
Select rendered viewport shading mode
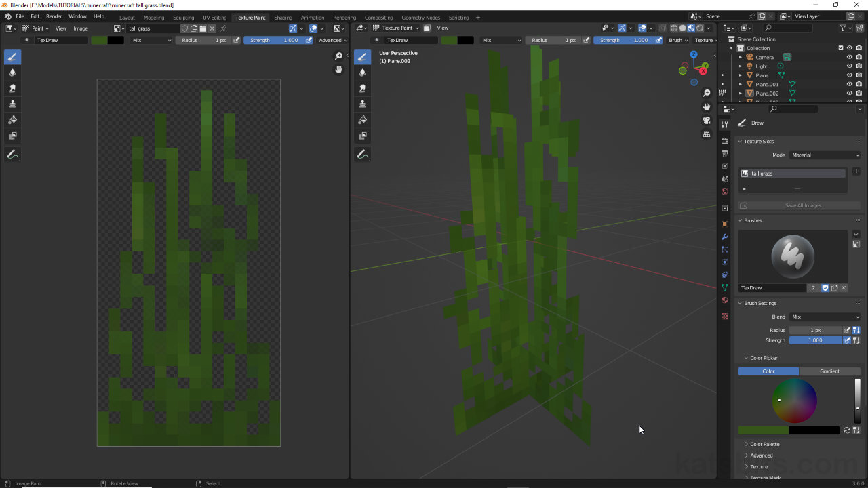click(700, 28)
